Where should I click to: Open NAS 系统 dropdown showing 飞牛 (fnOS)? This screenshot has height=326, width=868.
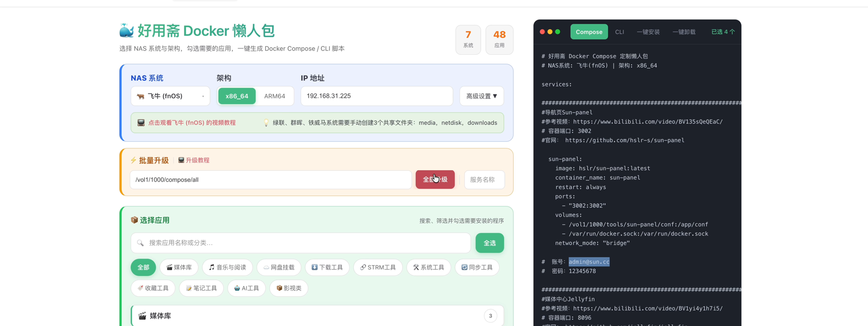click(x=170, y=96)
